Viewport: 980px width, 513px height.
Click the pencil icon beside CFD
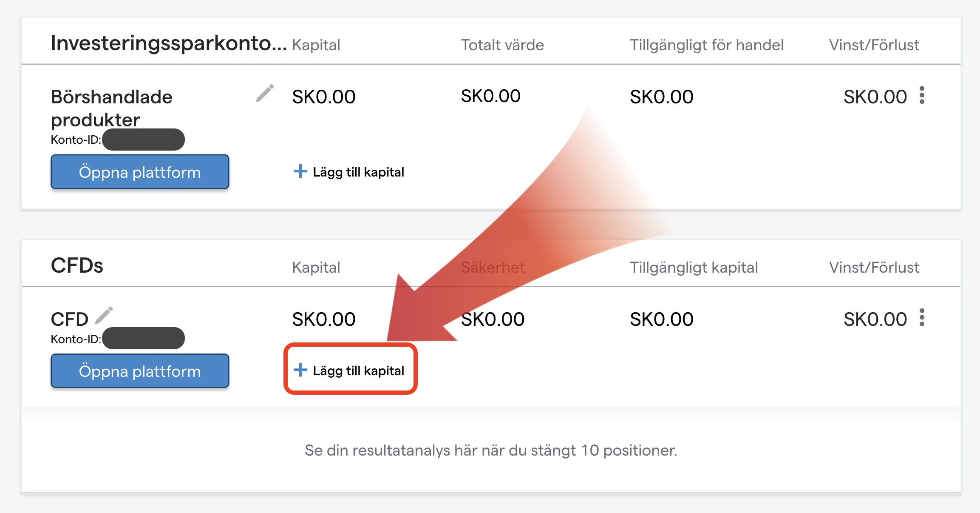click(104, 316)
